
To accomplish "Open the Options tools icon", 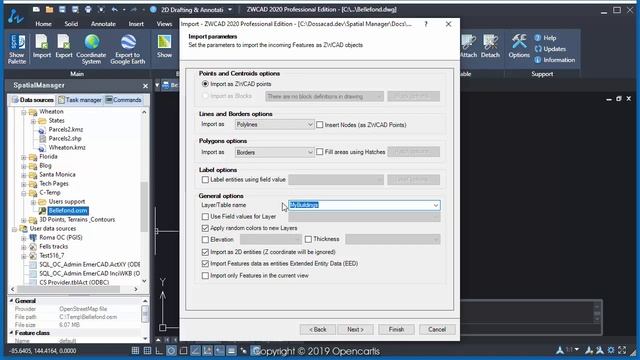I will [519, 46].
